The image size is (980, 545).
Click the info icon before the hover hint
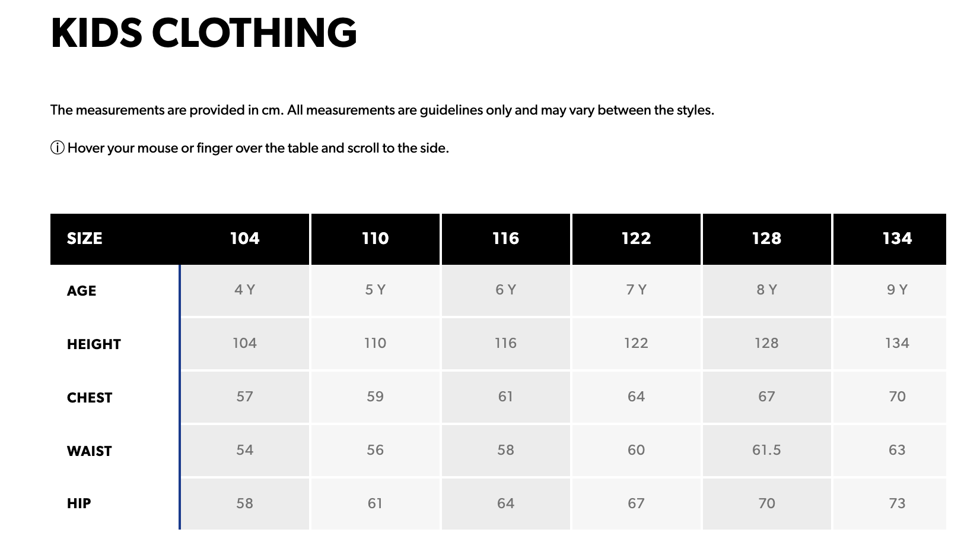click(58, 148)
